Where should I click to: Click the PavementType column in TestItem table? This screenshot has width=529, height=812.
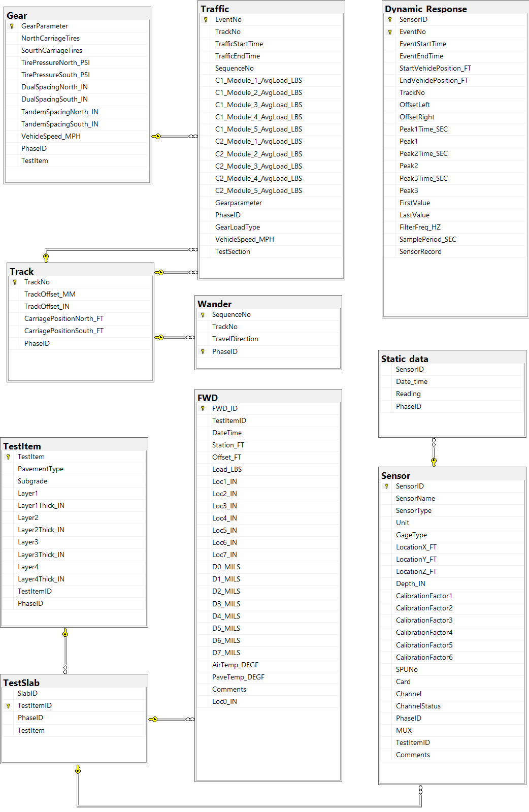(x=41, y=469)
